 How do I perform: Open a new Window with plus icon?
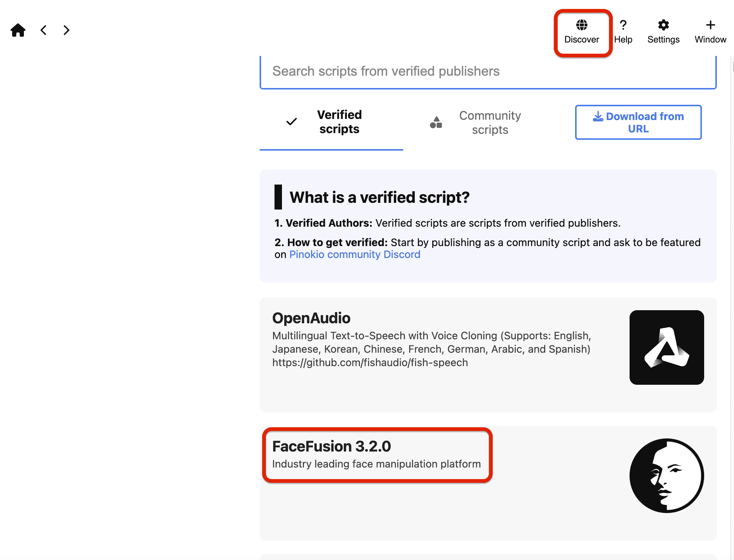710,25
